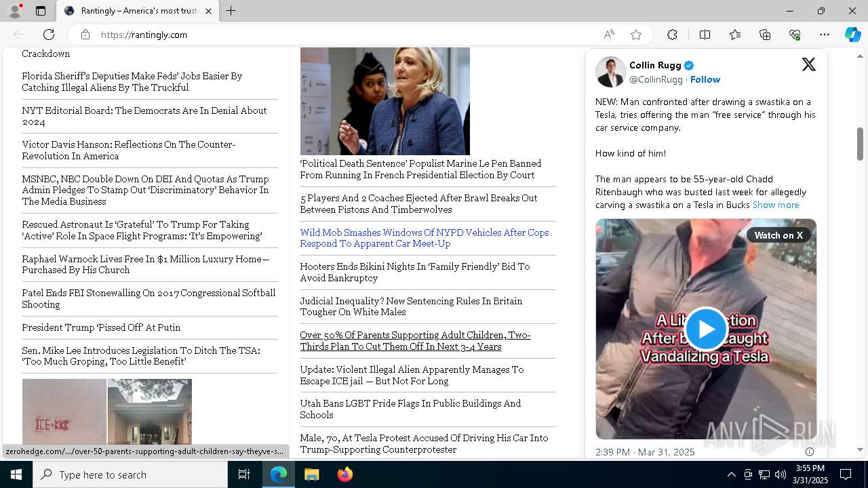Image resolution: width=868 pixels, height=488 pixels.
Task: Open NYT Editorial Board headline
Action: pyautogui.click(x=144, y=116)
